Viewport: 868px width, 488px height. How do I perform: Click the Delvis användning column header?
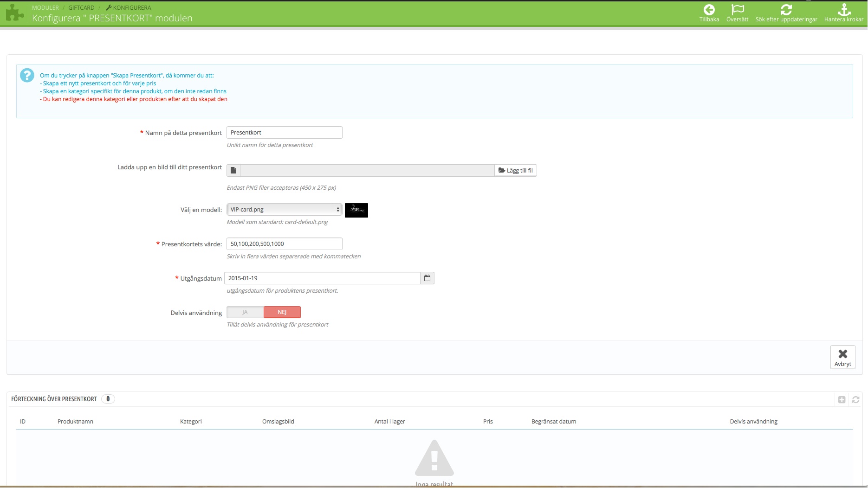(x=753, y=422)
